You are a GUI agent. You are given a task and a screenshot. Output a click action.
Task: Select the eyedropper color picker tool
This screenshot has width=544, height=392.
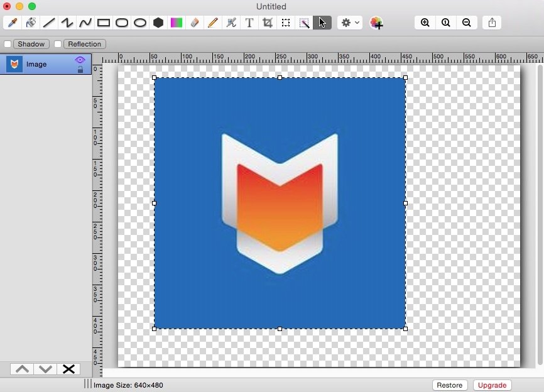point(13,23)
